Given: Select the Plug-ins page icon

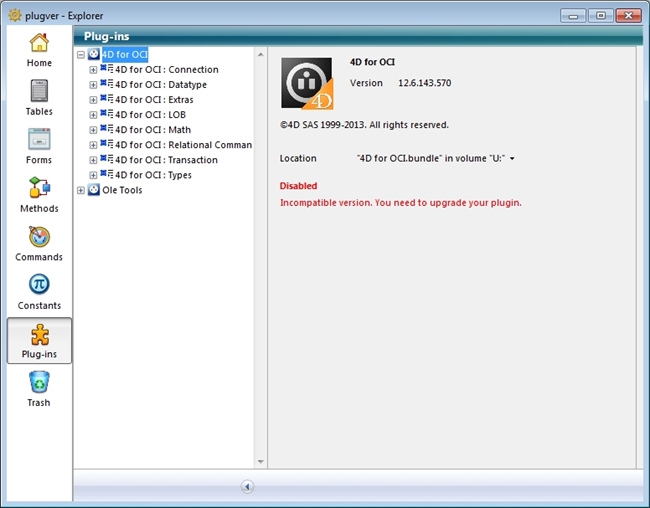Looking at the screenshot, I should (39, 340).
